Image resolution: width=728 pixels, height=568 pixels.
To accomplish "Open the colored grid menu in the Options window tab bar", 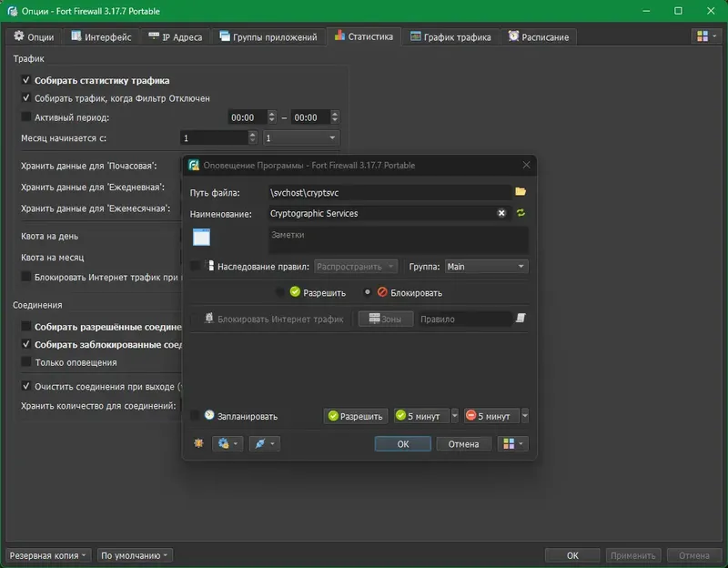I will click(x=706, y=35).
